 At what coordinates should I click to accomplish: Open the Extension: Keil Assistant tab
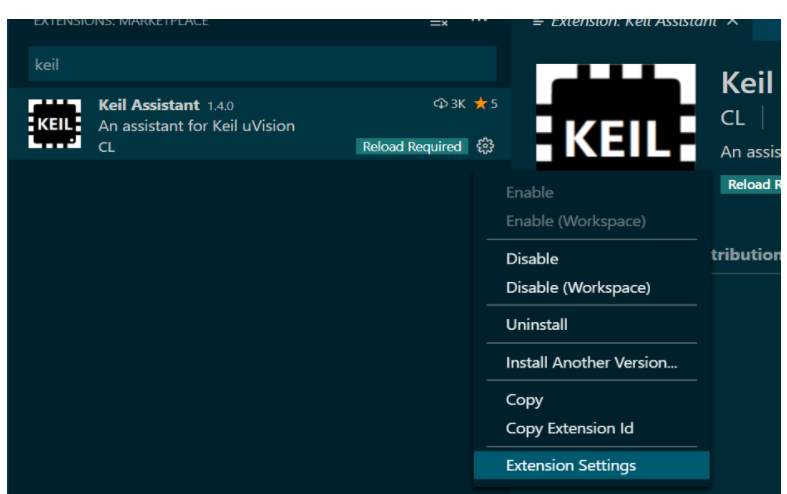(x=633, y=23)
